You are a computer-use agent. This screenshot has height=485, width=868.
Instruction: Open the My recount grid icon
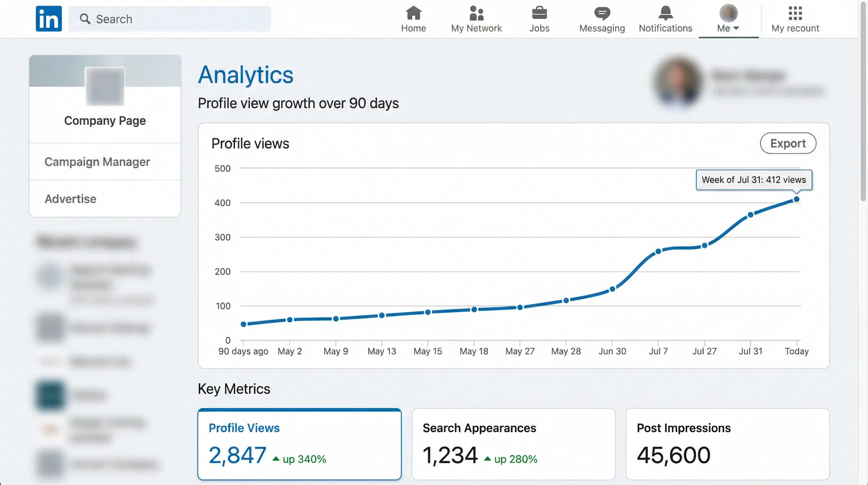(795, 14)
